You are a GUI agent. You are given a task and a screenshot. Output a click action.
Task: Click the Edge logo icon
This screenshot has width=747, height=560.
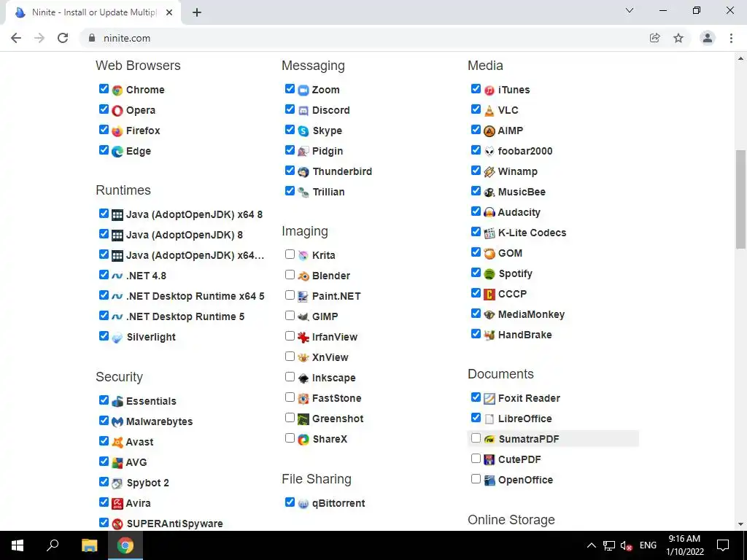click(x=117, y=152)
